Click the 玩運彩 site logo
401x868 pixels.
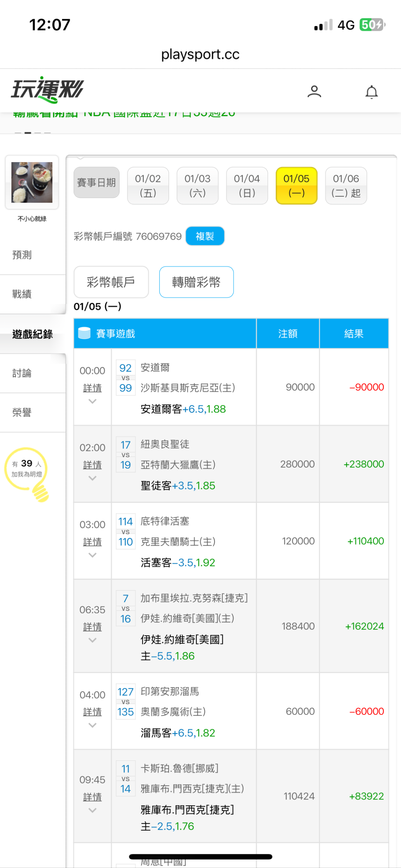point(47,90)
